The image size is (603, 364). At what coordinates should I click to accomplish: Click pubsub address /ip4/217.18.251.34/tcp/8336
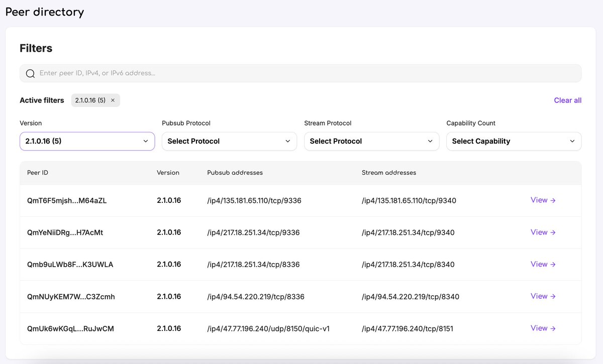(253, 265)
